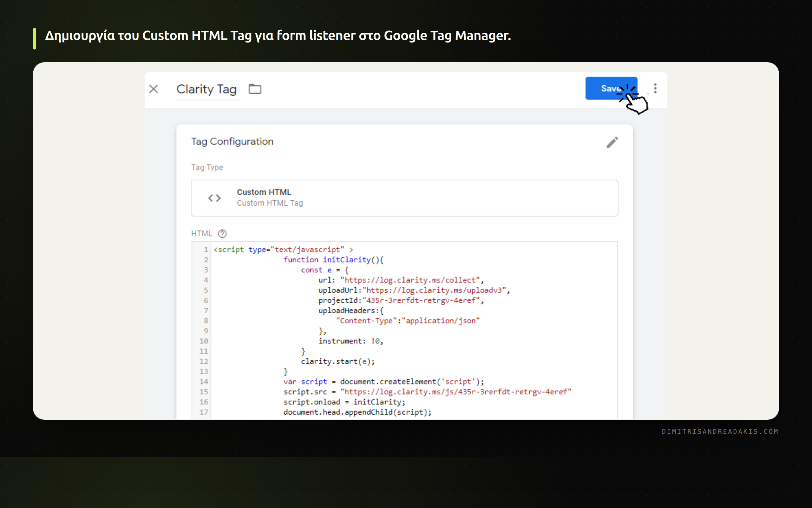Click the 'instrument: !0,' line
Image resolution: width=812 pixels, height=508 pixels.
(x=350, y=341)
